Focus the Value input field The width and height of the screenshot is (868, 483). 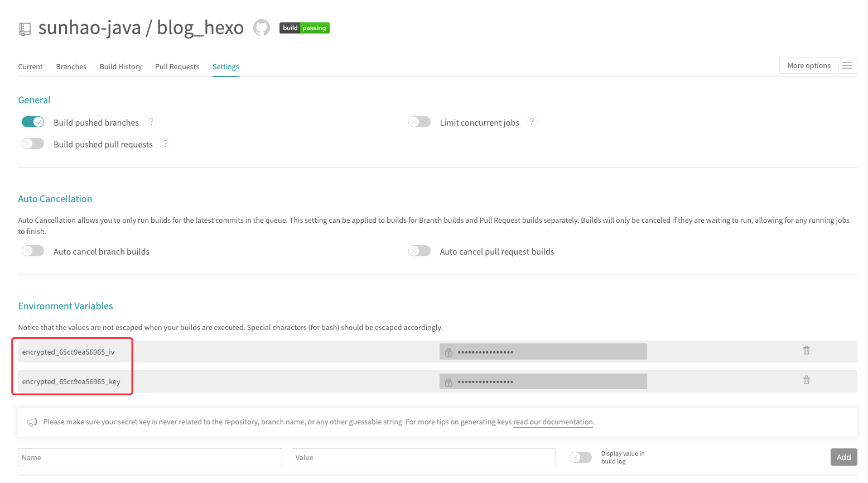point(424,457)
